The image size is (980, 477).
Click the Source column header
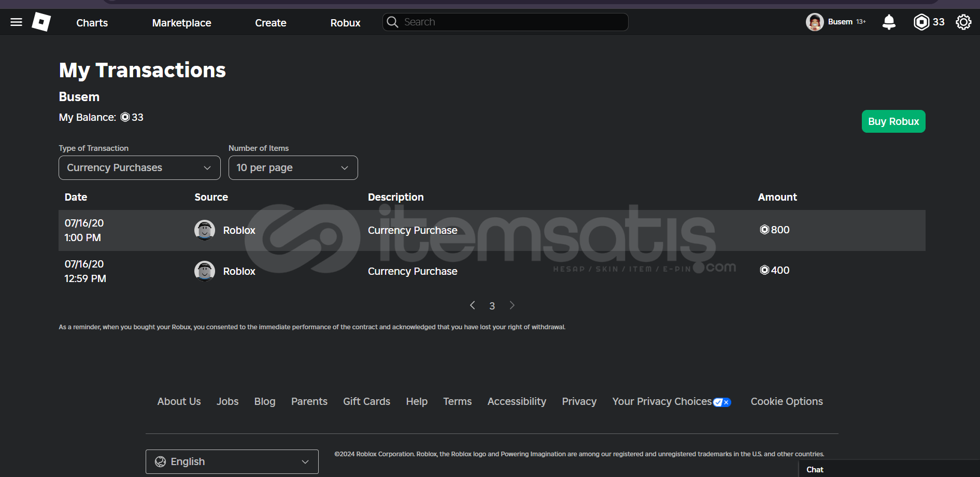[211, 197]
